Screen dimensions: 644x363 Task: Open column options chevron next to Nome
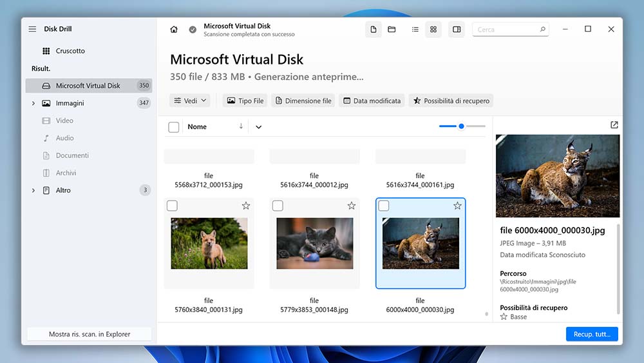point(258,127)
